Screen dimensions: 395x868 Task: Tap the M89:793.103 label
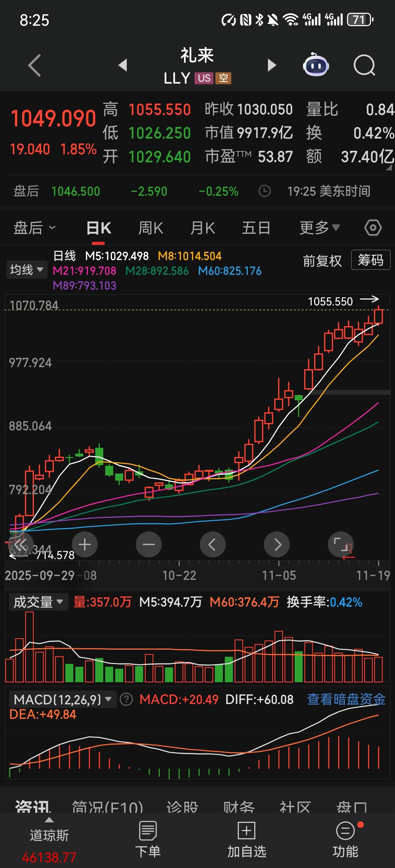click(84, 286)
